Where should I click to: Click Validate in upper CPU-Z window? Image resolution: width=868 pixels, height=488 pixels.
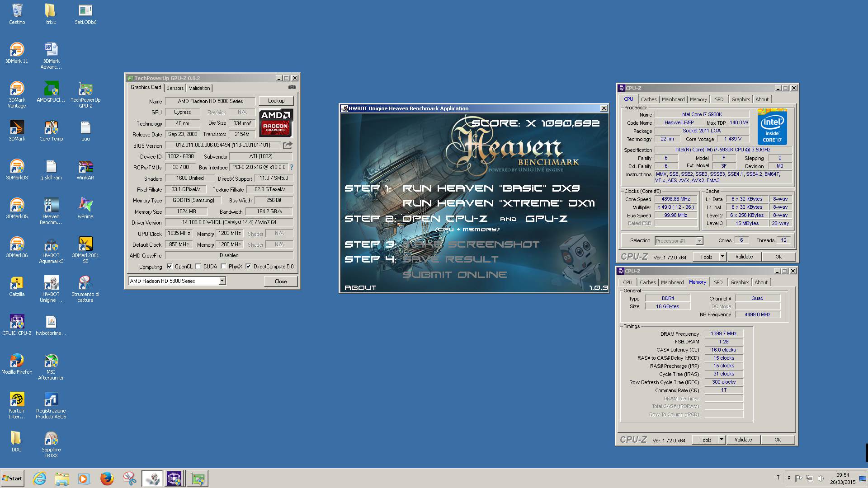744,257
